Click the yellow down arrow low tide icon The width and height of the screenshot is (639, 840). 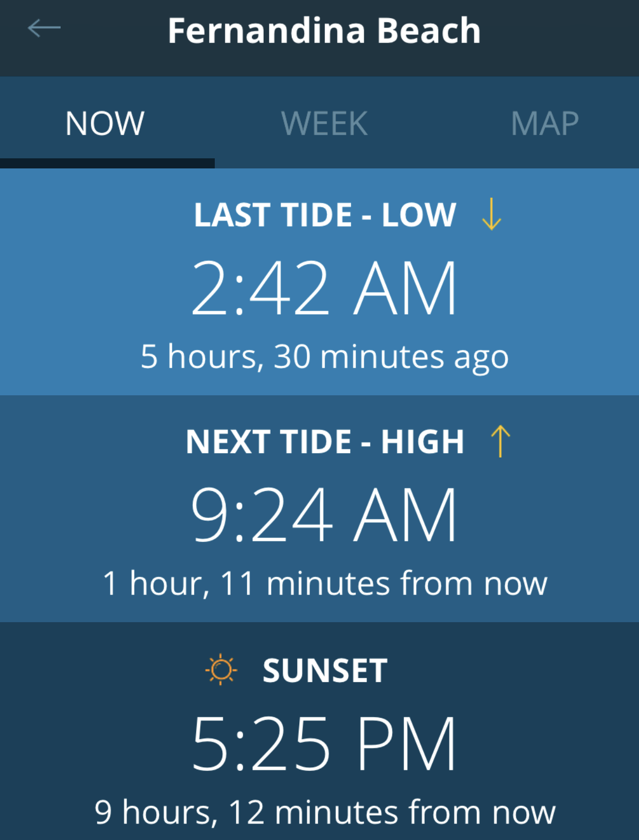click(x=491, y=214)
